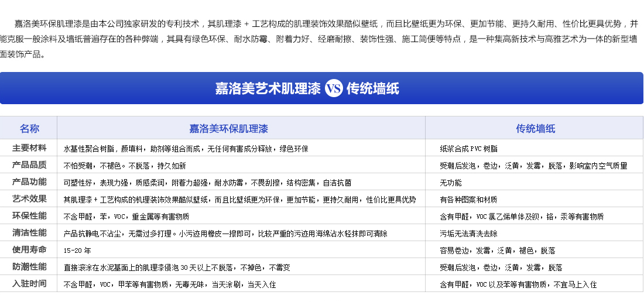The width and height of the screenshot is (644, 302).
Task: Click 防潮性能 row cell 受潮后发泡，卷边，泛黄，发霉，脱落
Action: point(501,268)
